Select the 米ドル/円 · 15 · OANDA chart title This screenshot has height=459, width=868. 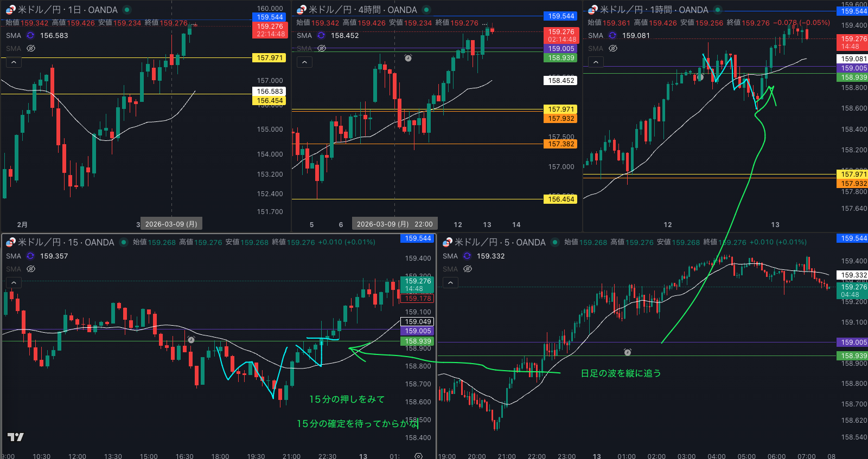coord(66,242)
